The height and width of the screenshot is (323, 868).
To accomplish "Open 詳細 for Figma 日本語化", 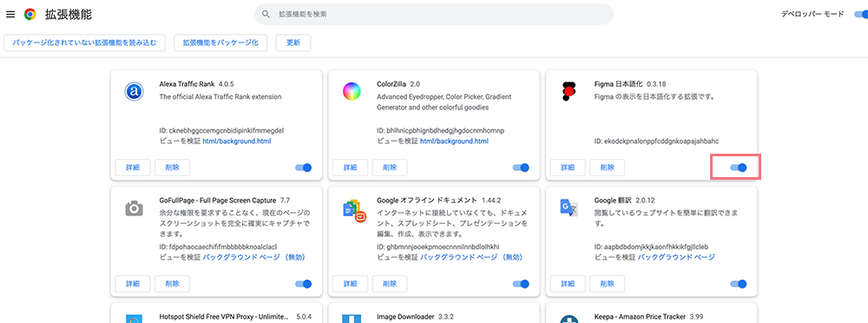I will [568, 168].
